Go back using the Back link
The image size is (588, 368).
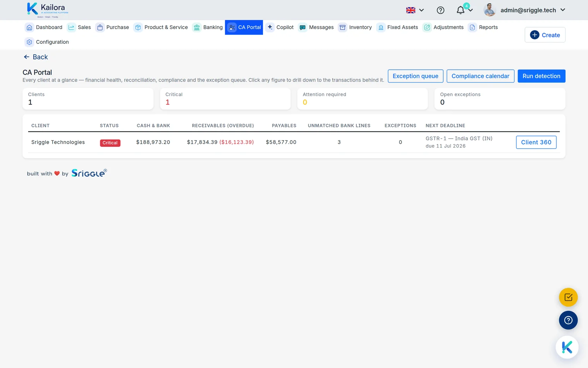pos(36,57)
